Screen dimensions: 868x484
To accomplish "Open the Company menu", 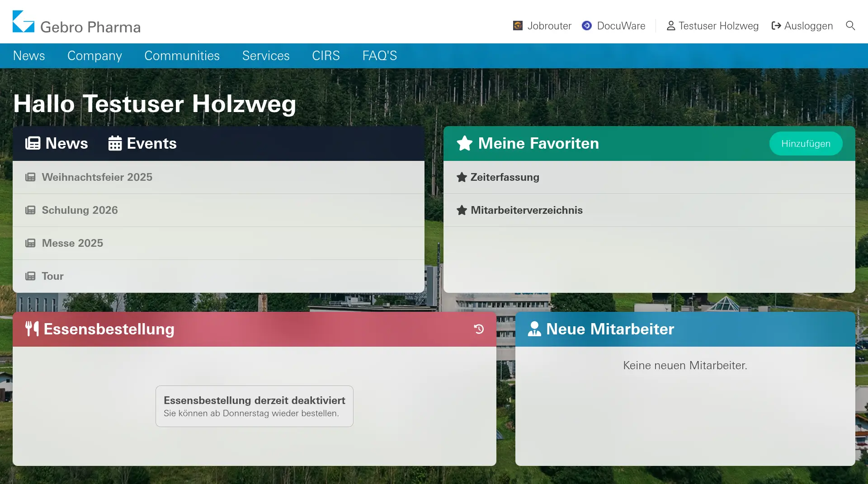I will [x=94, y=56].
